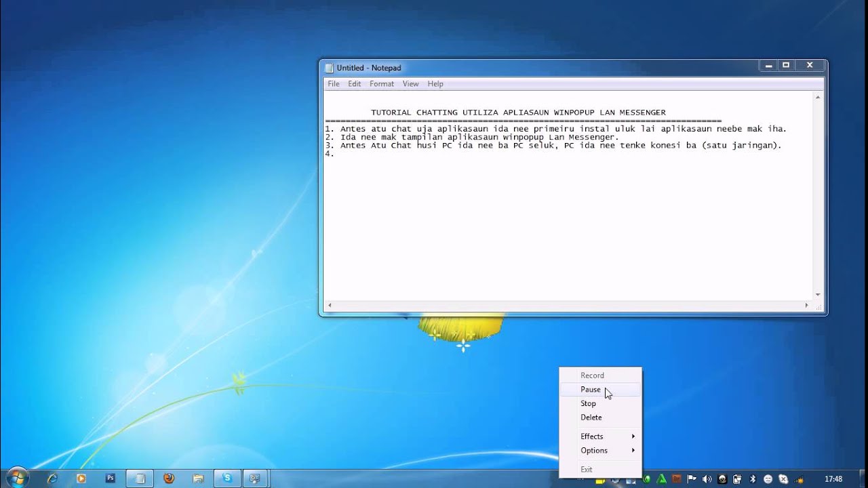Open Notepad's Help menu
The height and width of the screenshot is (488, 868).
click(435, 84)
